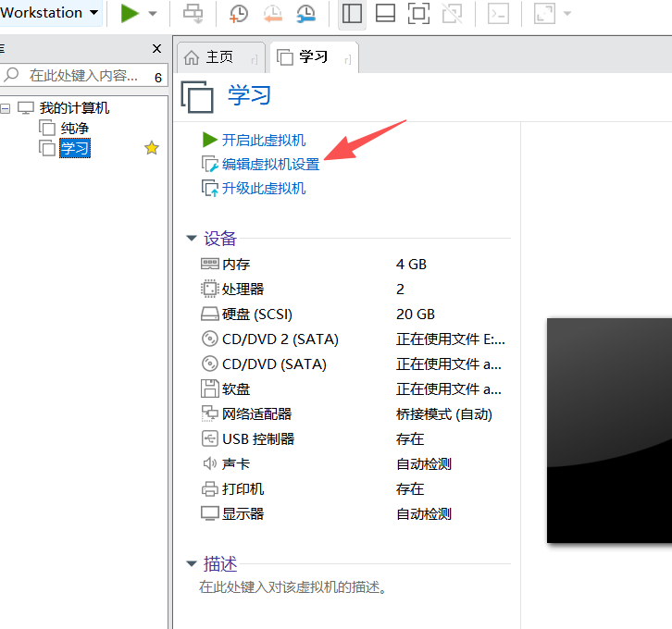Click the 硬盘 (SCSI) disk icon
Image resolution: width=672 pixels, height=629 pixels.
[x=210, y=314]
